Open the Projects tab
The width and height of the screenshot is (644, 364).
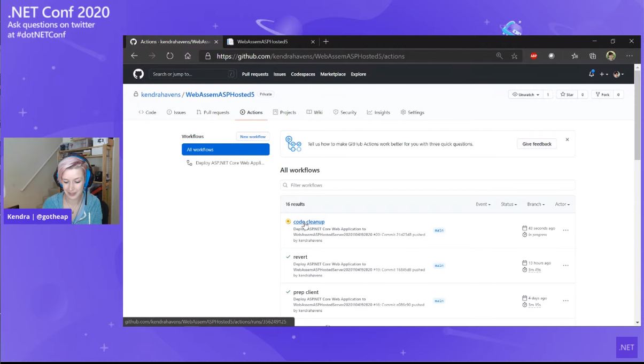coord(284,112)
